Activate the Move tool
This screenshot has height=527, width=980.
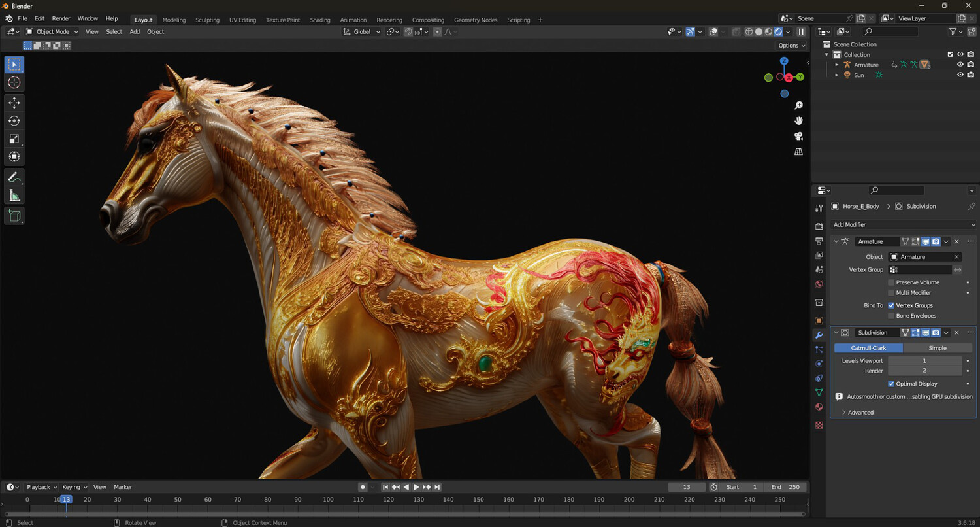click(14, 103)
